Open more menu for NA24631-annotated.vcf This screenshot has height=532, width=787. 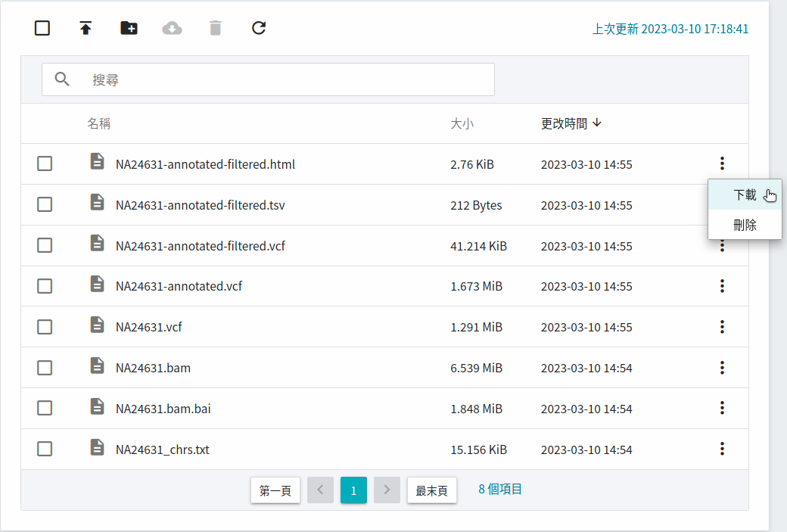[x=722, y=286]
